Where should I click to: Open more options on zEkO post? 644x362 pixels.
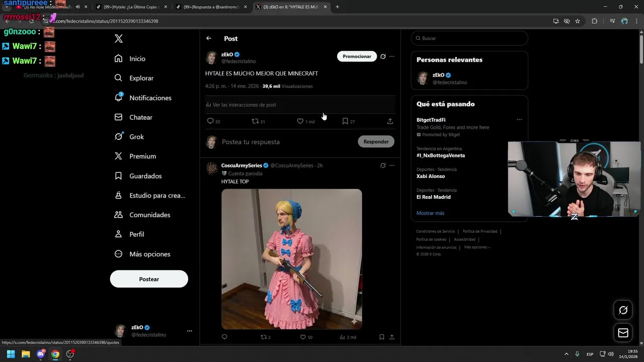coord(392,56)
